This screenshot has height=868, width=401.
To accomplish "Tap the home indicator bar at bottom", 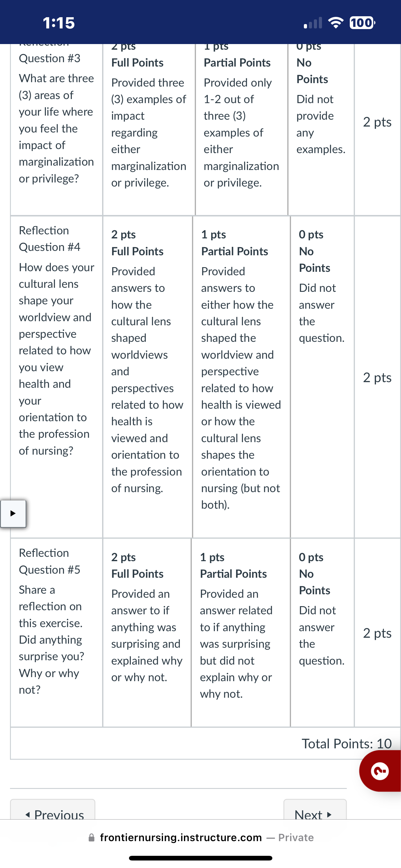I will 201,858.
